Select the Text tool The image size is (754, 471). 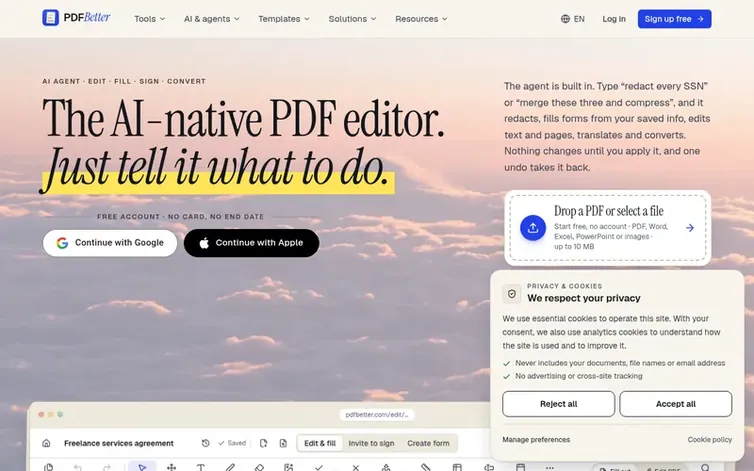coord(201,467)
